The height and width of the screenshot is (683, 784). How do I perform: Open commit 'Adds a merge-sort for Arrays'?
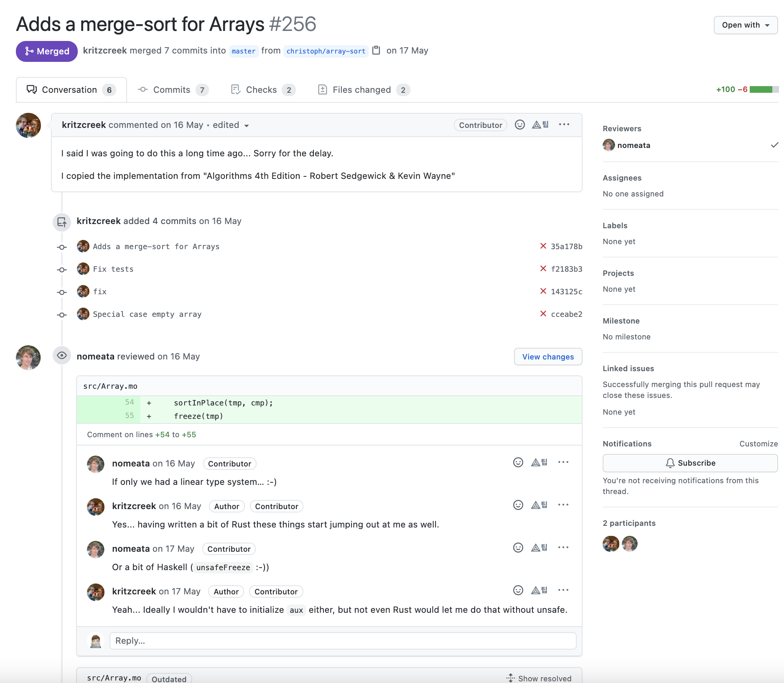tap(156, 247)
